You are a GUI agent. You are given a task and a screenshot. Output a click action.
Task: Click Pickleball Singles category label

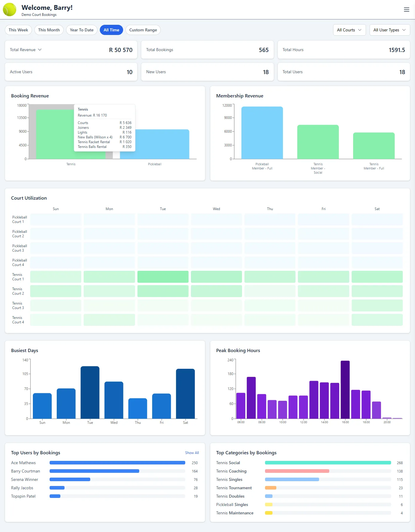point(232,505)
